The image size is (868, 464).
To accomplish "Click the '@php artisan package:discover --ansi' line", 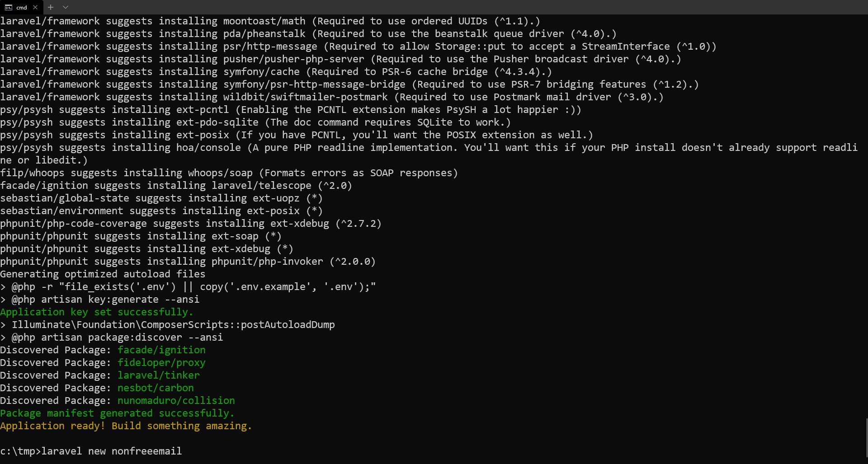I will [x=117, y=337].
